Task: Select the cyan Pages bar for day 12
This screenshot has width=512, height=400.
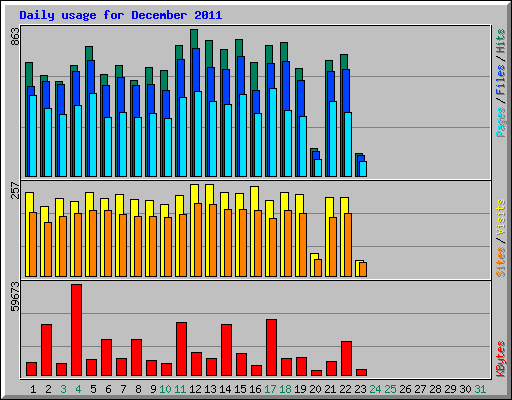Action: [x=198, y=134]
